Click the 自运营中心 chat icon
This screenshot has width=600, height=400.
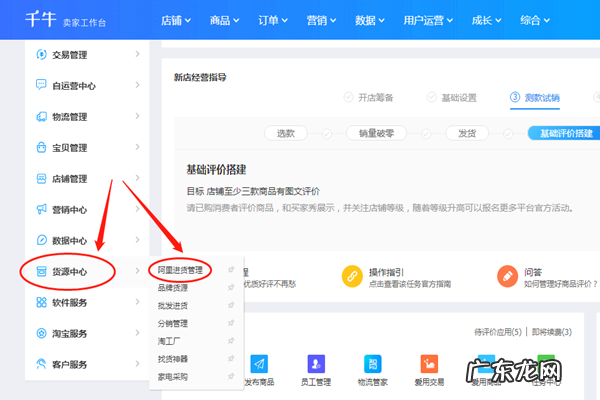click(x=41, y=85)
